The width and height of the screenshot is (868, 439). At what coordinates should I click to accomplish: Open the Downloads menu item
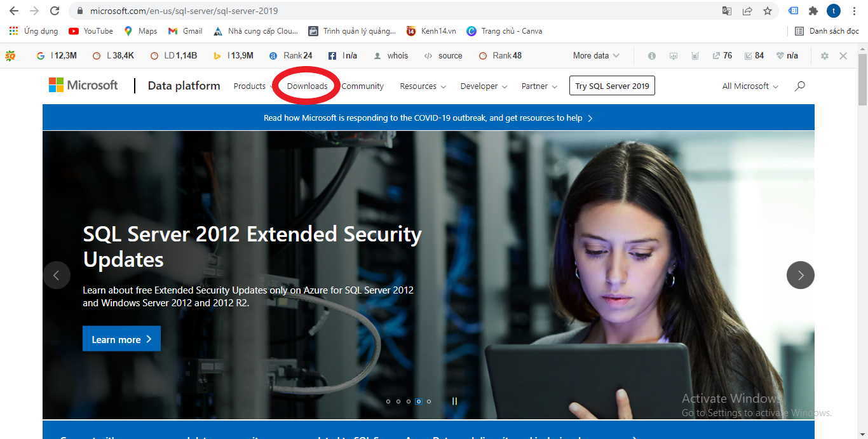pyautogui.click(x=307, y=86)
